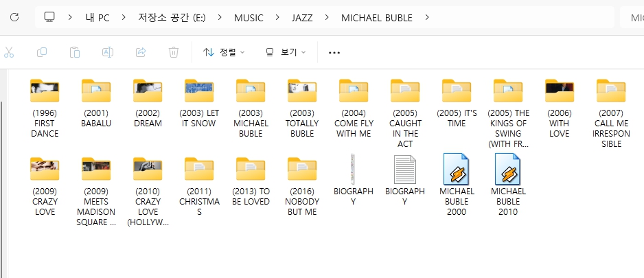The height and width of the screenshot is (278, 644).
Task: Select the MICHAEL BUBLE 2010 playlist file
Action: 508,185
